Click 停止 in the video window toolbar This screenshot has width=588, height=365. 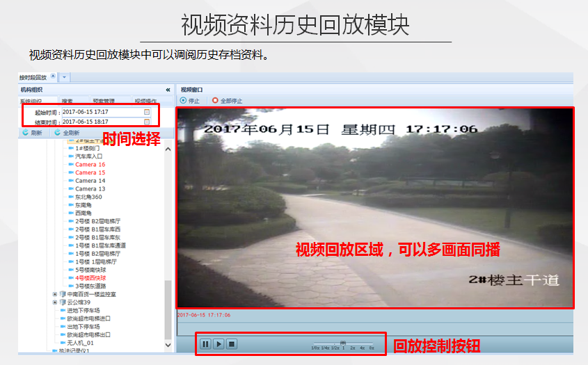[x=189, y=101]
